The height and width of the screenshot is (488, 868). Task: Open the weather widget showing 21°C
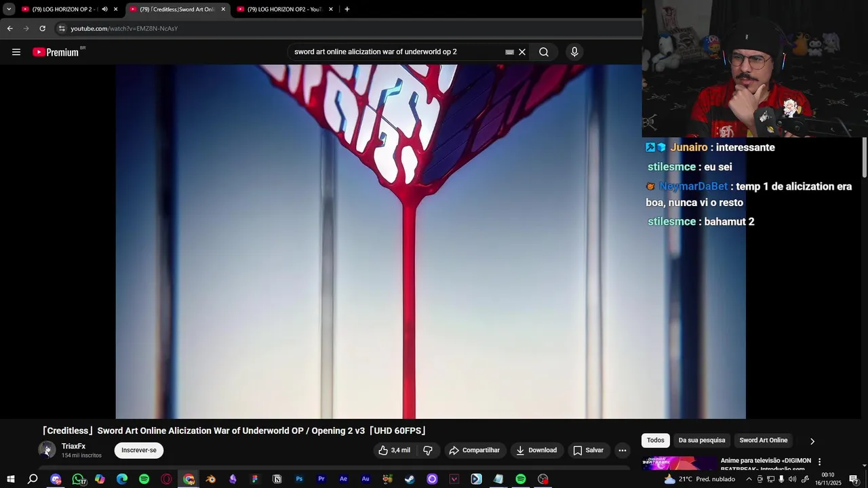coord(700,479)
